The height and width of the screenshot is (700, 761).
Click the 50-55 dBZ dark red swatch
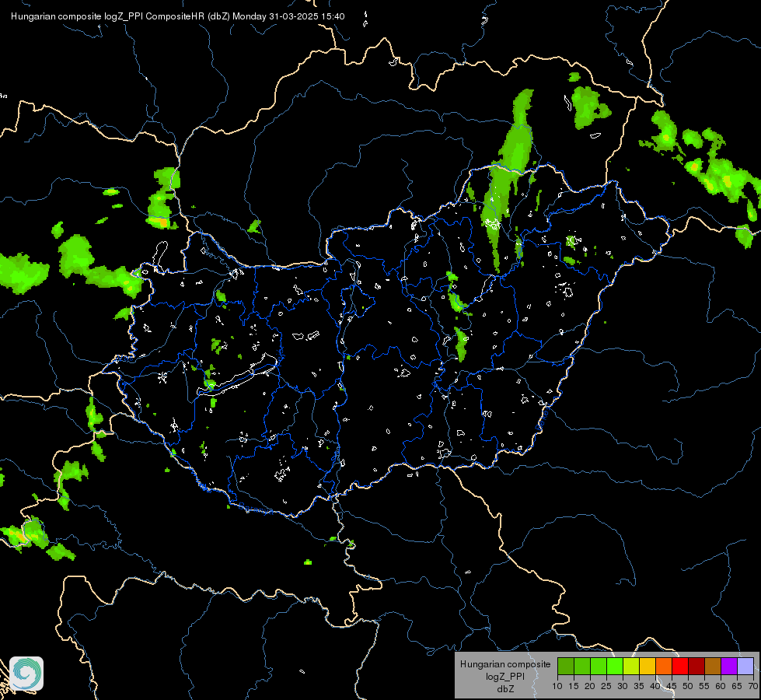pos(696,667)
